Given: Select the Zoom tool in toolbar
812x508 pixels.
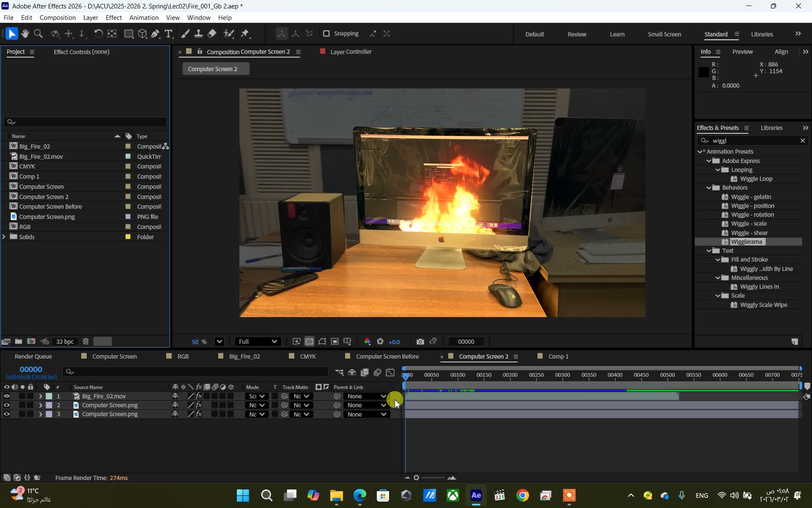Looking at the screenshot, I should (38, 34).
